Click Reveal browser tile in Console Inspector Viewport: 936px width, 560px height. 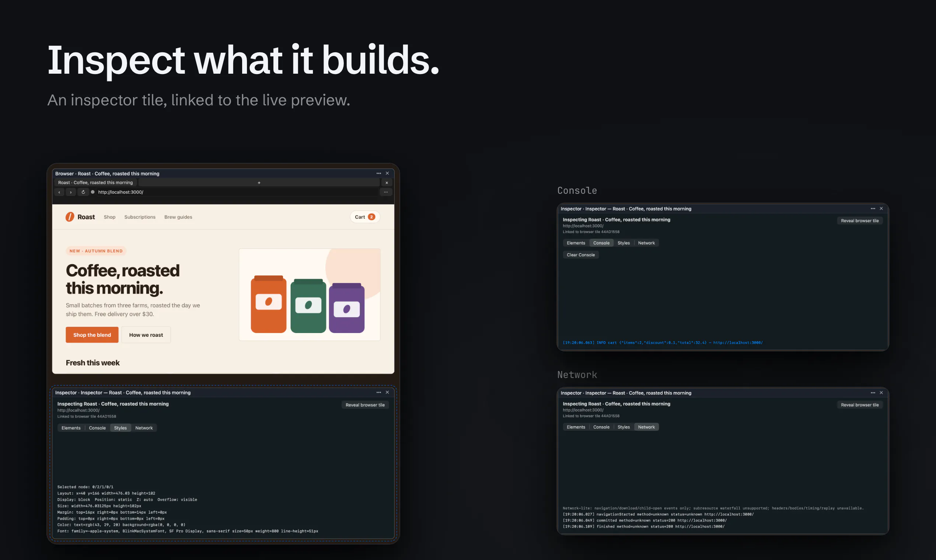point(860,221)
